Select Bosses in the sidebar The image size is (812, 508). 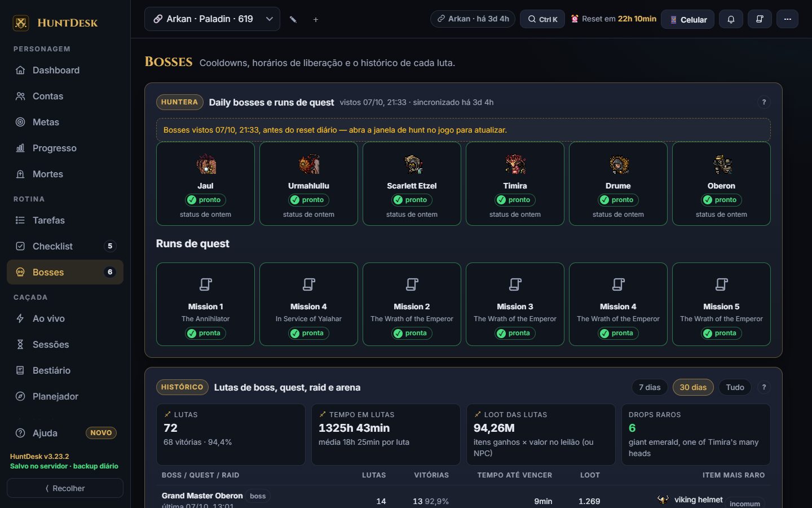65,272
